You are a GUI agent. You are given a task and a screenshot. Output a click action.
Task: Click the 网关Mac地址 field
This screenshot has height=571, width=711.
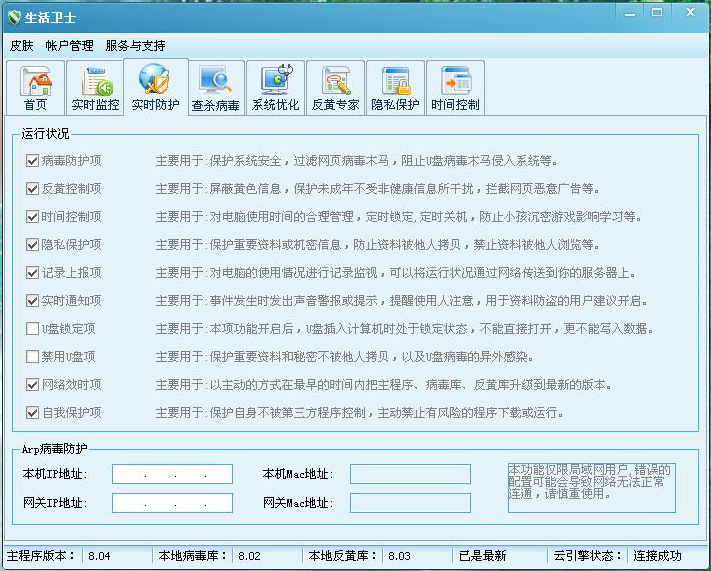(x=410, y=502)
